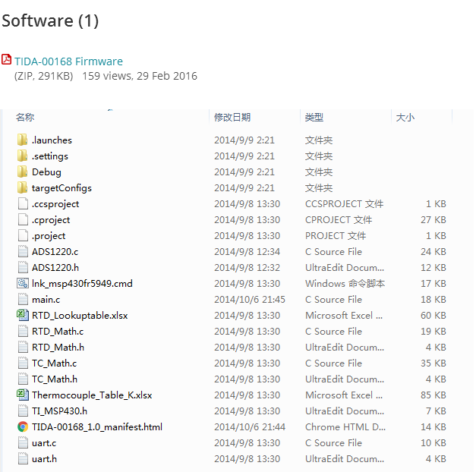Click the CPROJECT 文件 type cell

tap(339, 220)
